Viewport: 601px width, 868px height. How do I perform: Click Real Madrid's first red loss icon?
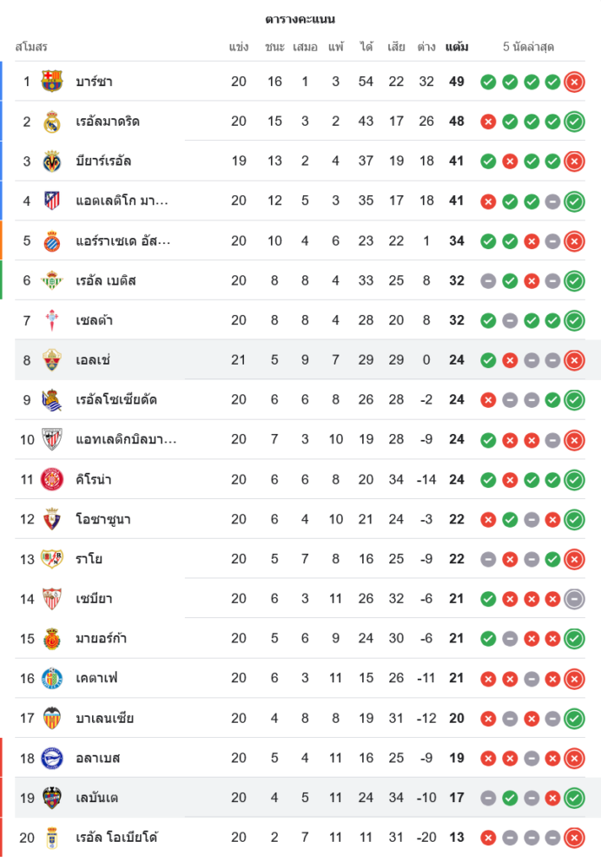(x=488, y=122)
